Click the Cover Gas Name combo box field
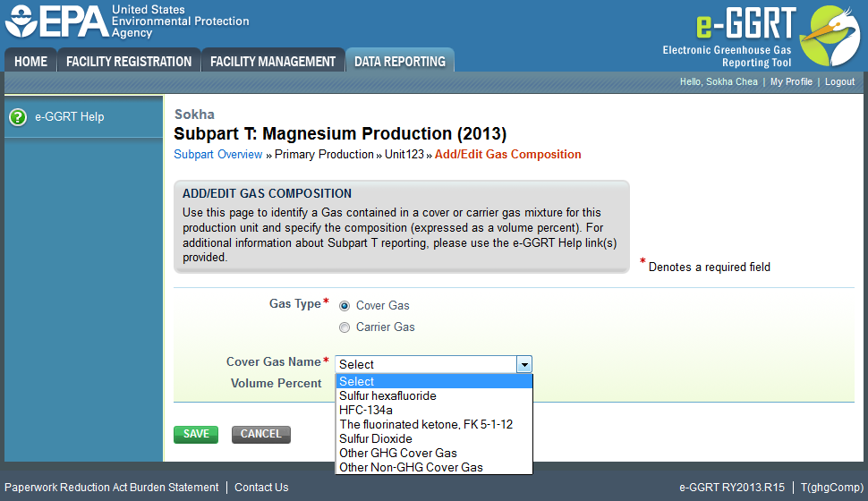The width and height of the screenshot is (868, 501). point(433,364)
